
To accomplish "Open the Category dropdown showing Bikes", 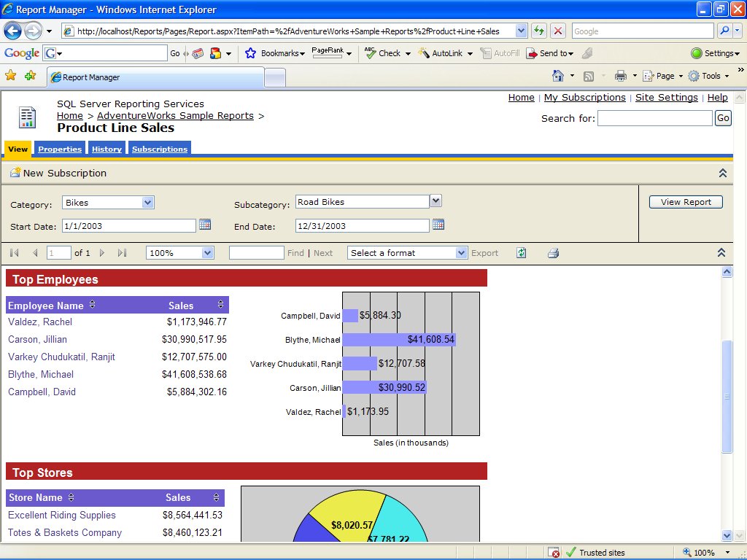I will coord(148,203).
